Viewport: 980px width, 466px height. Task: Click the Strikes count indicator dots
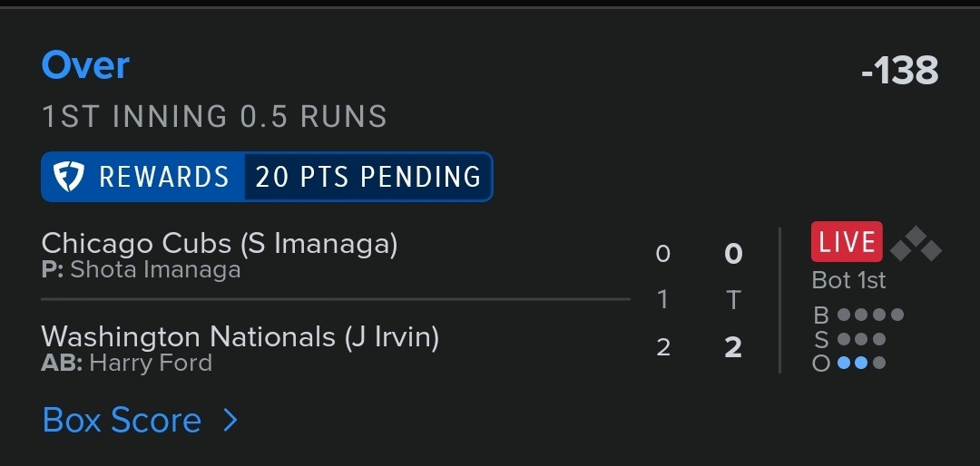(x=861, y=339)
